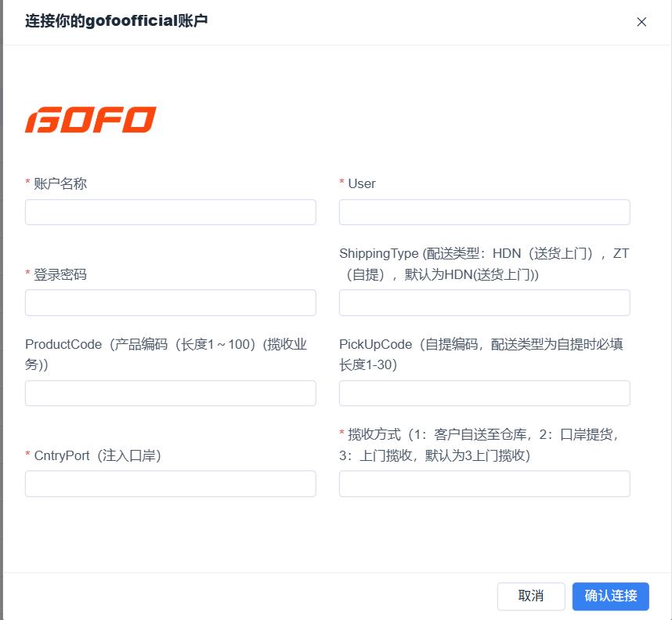The width and height of the screenshot is (672, 620).
Task: Click the ProductCode description label
Action: click(166, 354)
